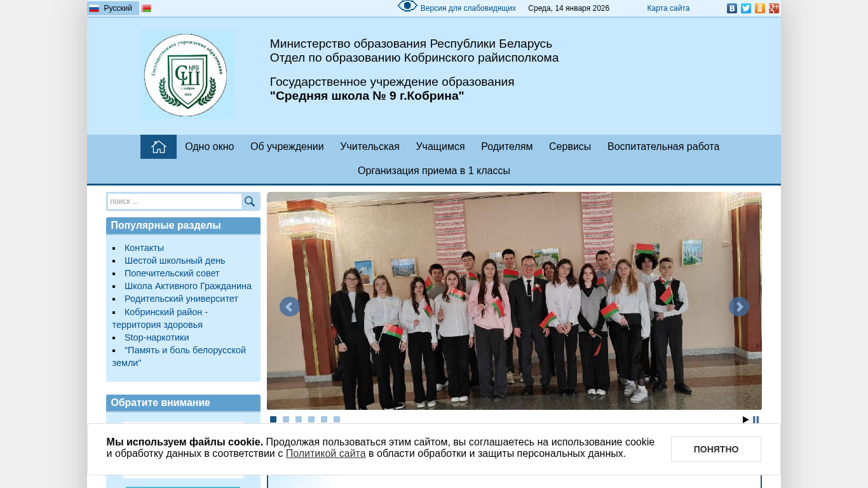Screen dimensions: 868x488
Task: Click Отдел по образованию Кобринского райисполкома text
Action: (x=414, y=58)
